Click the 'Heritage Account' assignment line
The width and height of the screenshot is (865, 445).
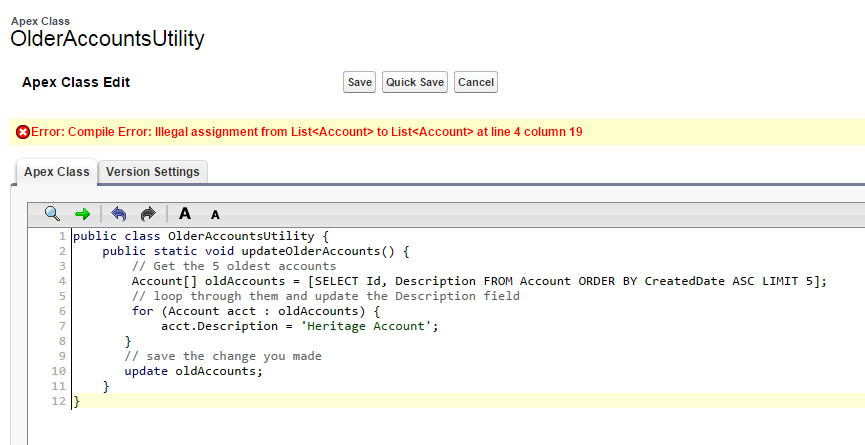tap(300, 326)
